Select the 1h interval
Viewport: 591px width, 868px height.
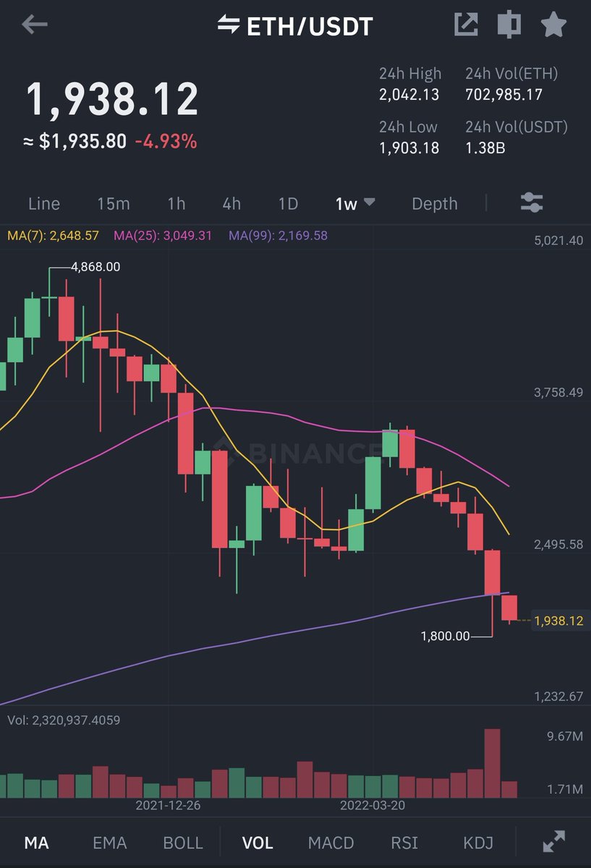click(177, 204)
